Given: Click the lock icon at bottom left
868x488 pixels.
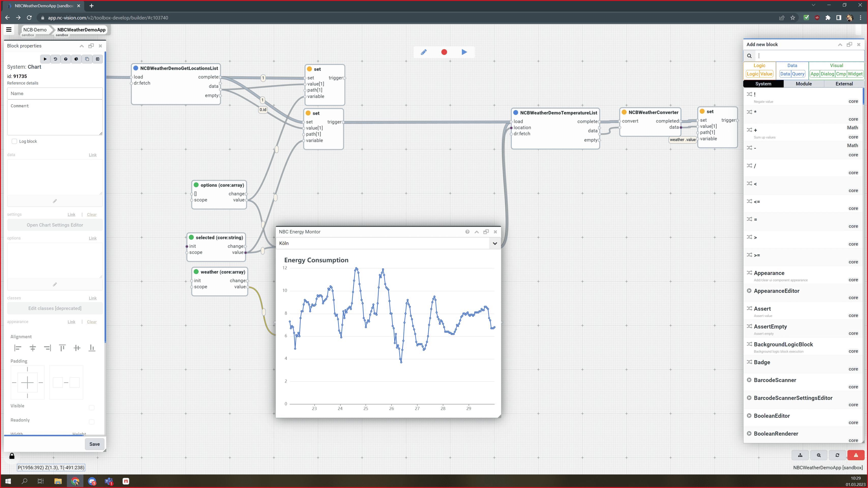Looking at the screenshot, I should tap(12, 456).
